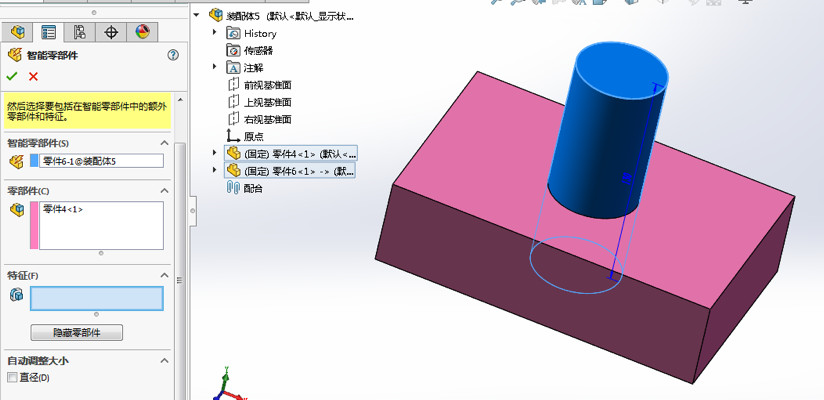Click the 特征 selection box

[96, 298]
